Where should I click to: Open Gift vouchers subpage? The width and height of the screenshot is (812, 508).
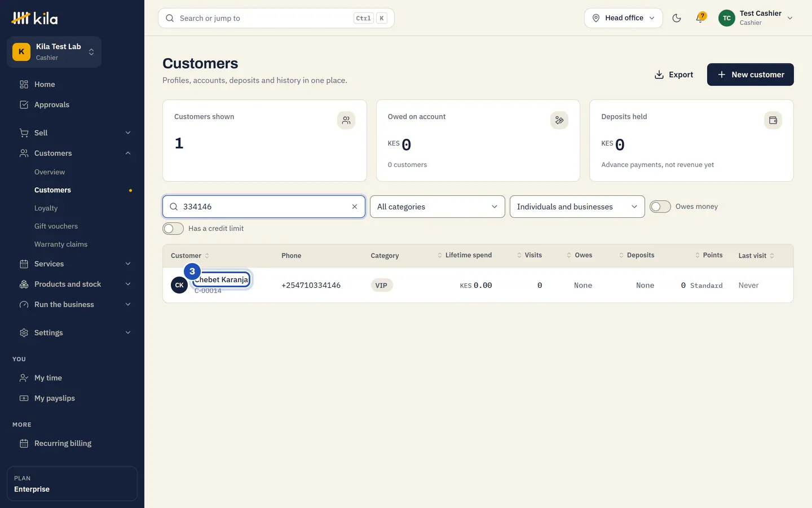point(56,226)
